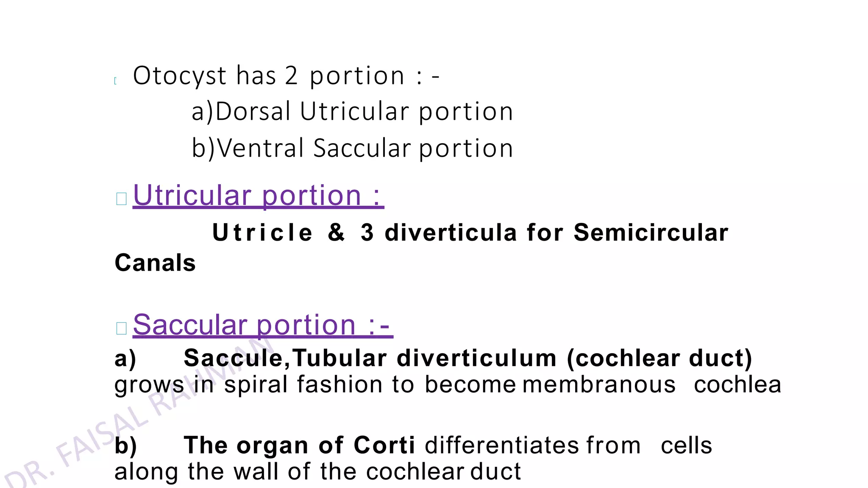Click the small bullet before 'Otocyst has 2 portion'
868x488 pixels.
click(115, 81)
